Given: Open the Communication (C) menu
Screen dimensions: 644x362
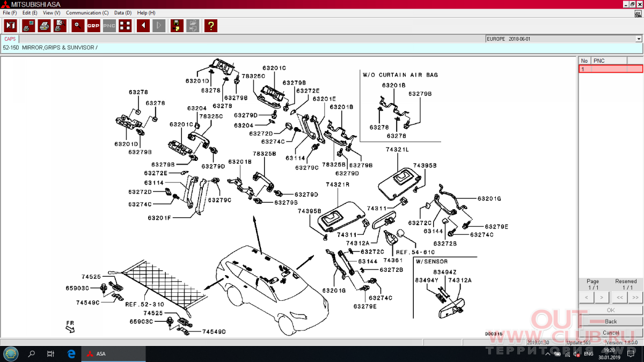Looking at the screenshot, I should [x=87, y=12].
